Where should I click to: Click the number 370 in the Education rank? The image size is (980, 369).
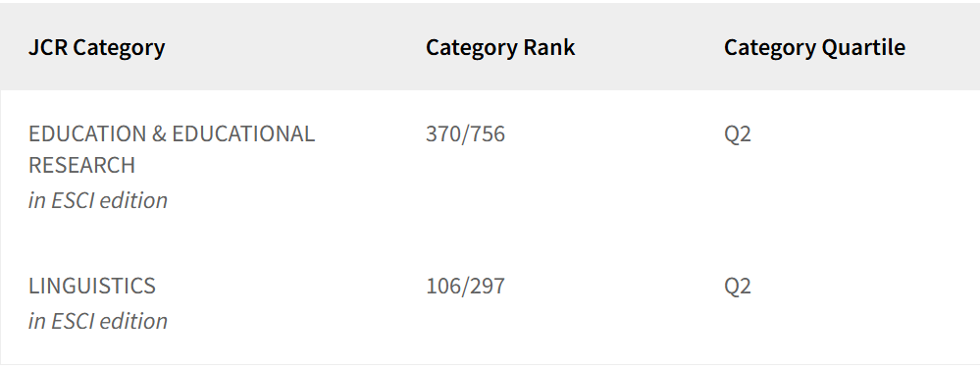[x=443, y=133]
